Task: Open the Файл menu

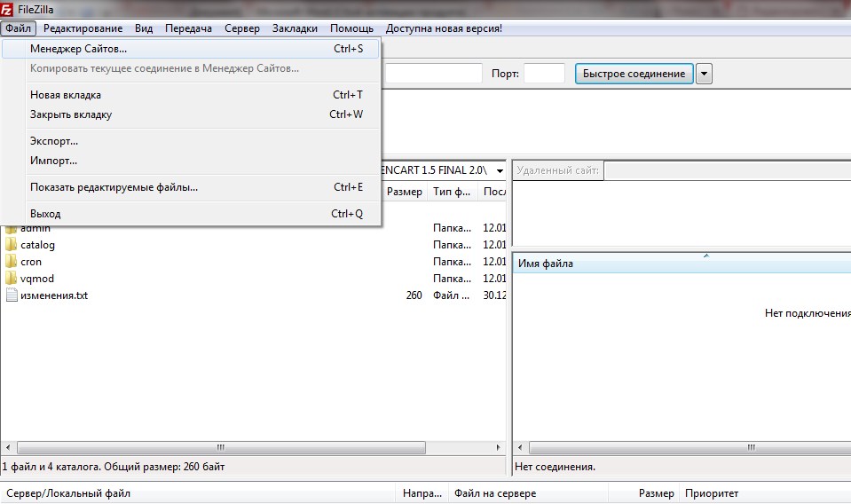Action: (19, 28)
